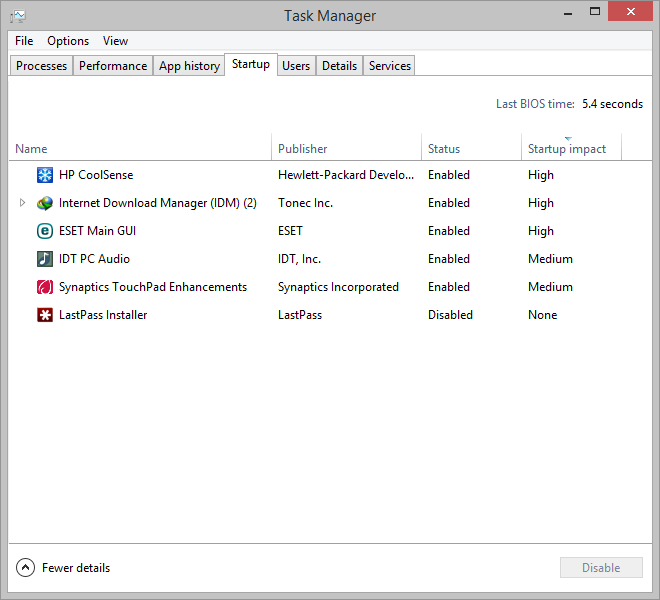The width and height of the screenshot is (660, 600).
Task: Select the HP CoolSense row name
Action: point(96,175)
